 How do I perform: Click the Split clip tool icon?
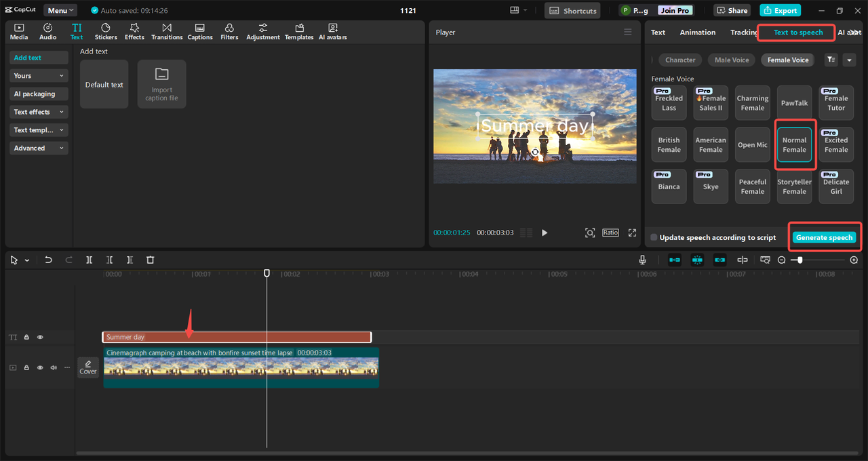coord(89,260)
